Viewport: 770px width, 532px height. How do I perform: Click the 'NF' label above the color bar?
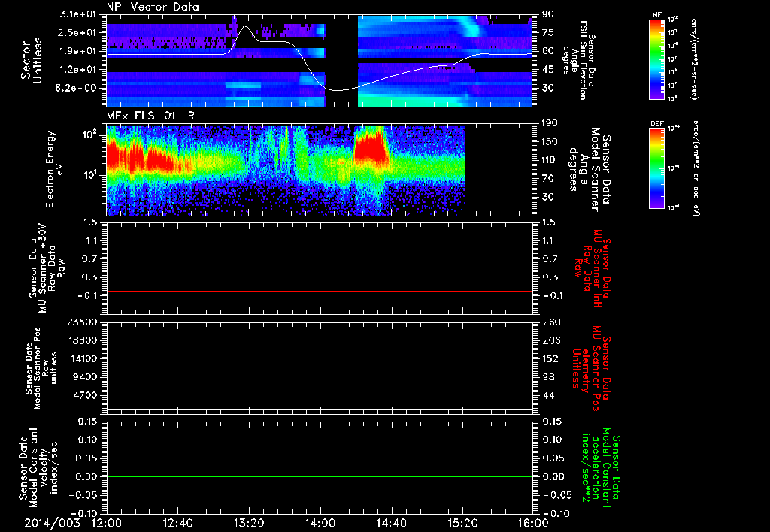point(656,16)
